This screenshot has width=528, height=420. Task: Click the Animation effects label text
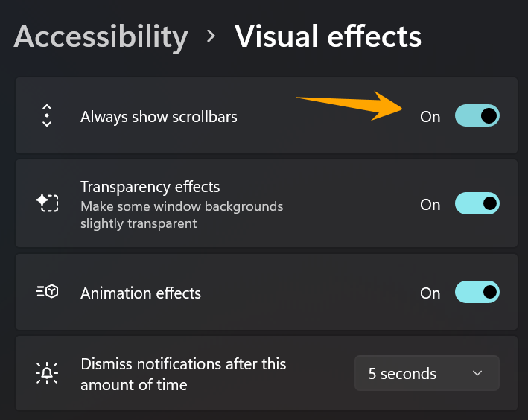[141, 293]
